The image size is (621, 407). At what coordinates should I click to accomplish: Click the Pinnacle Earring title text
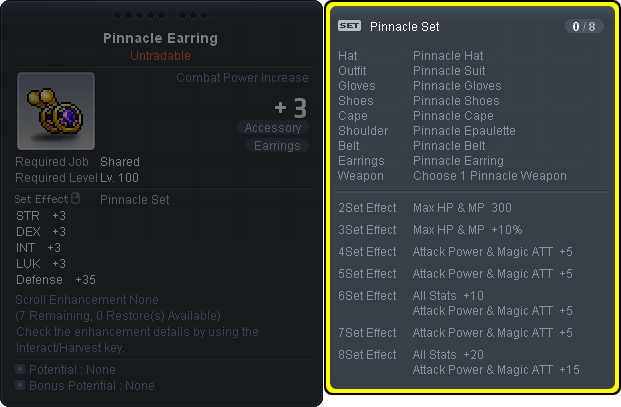161,39
